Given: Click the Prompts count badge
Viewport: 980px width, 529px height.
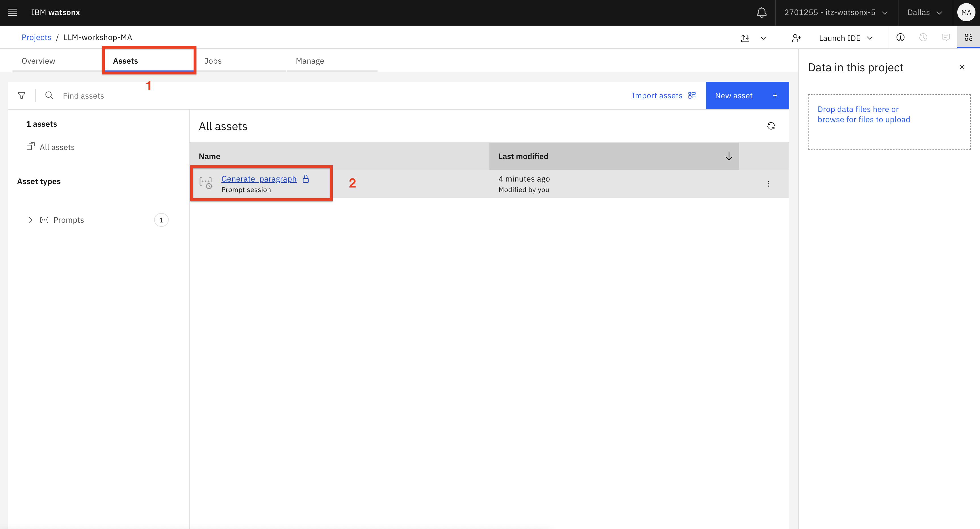Looking at the screenshot, I should [x=161, y=220].
